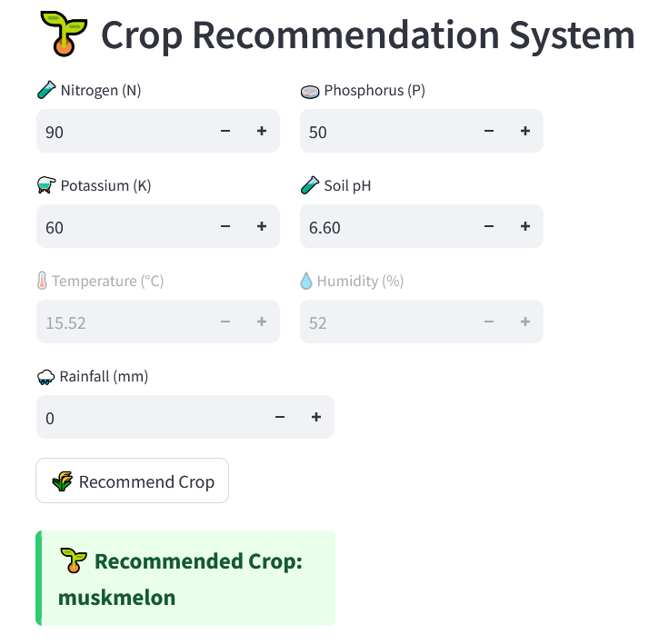Increase the Phosphorus value
Image resolution: width=669 pixels, height=644 pixels.
click(x=525, y=132)
